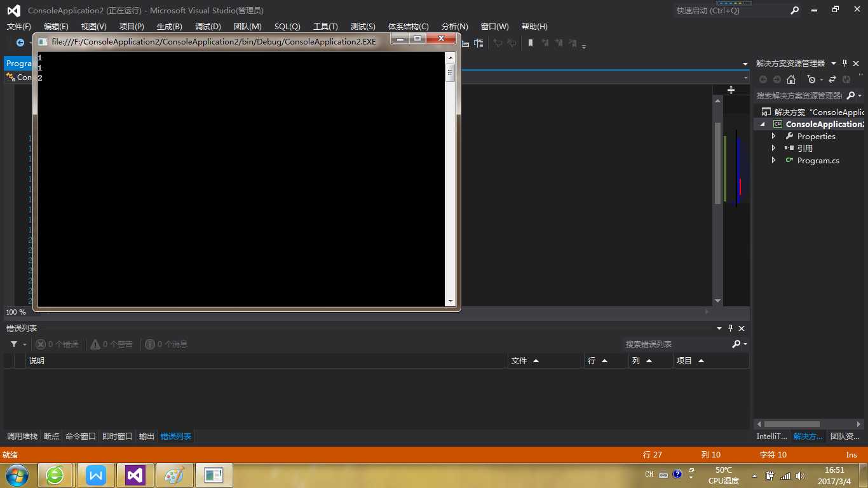868x488 pixels.
Task: Open the error list filter dropdown arrow
Action: click(x=25, y=344)
